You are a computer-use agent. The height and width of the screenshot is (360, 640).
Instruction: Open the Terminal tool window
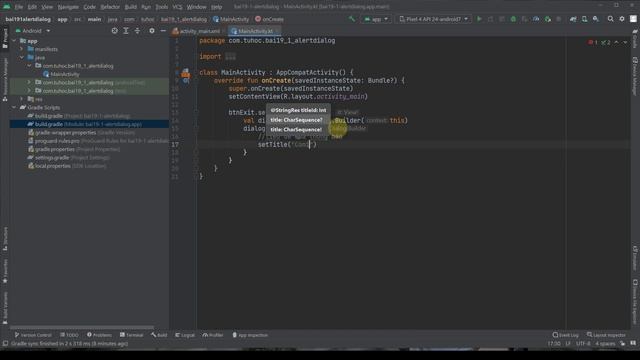131,335
